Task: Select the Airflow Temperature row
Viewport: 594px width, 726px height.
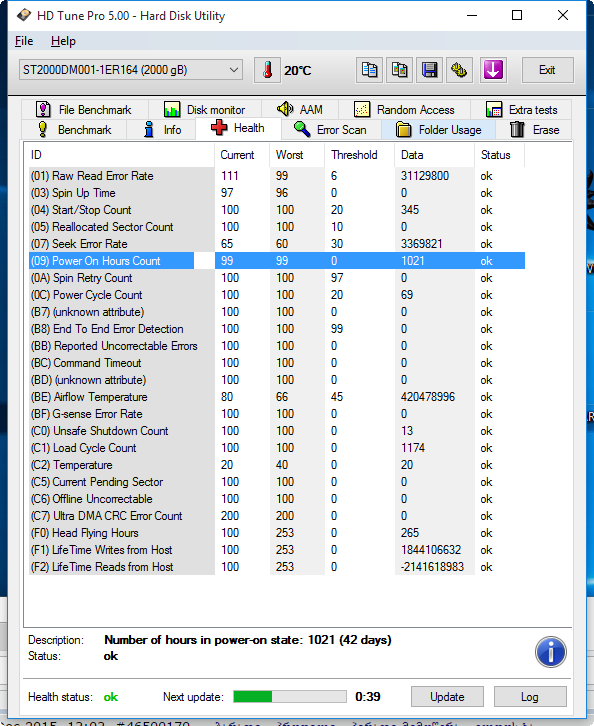Action: (x=277, y=397)
